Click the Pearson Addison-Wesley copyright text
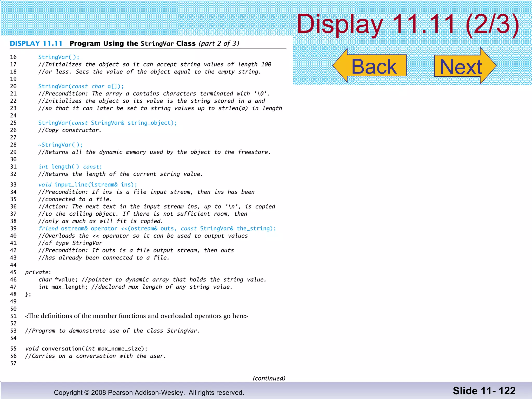The height and width of the screenshot is (399, 532). [x=149, y=393]
